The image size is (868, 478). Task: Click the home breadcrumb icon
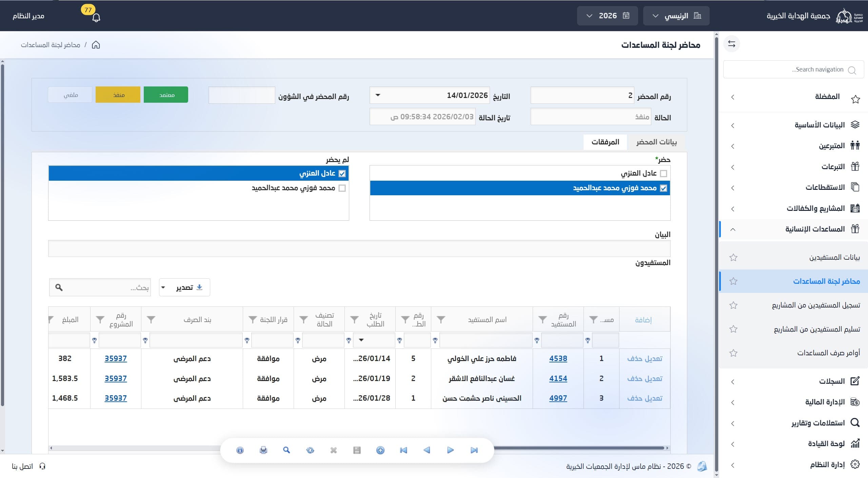[x=96, y=45]
